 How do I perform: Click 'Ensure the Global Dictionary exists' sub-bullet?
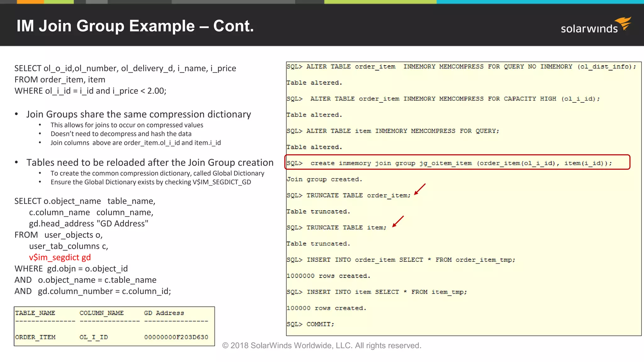(x=151, y=182)
